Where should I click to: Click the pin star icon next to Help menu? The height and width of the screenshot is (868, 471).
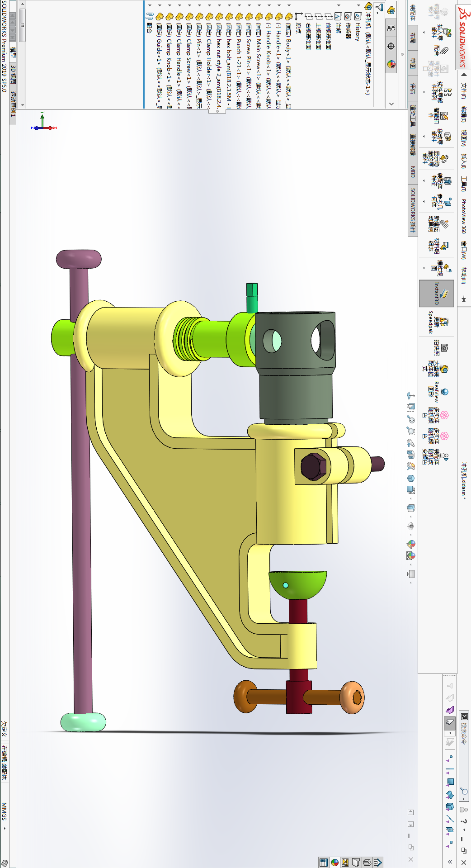pyautogui.click(x=464, y=299)
